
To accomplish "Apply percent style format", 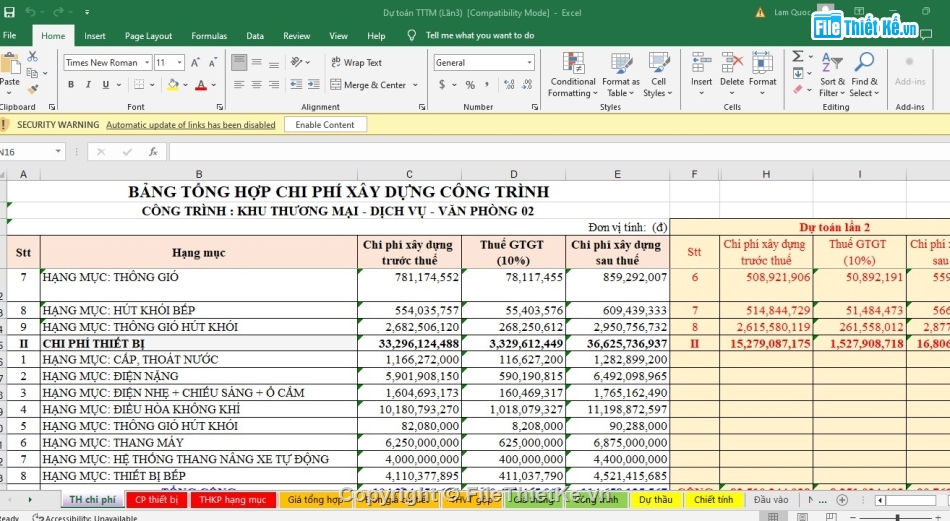I will (x=470, y=85).
